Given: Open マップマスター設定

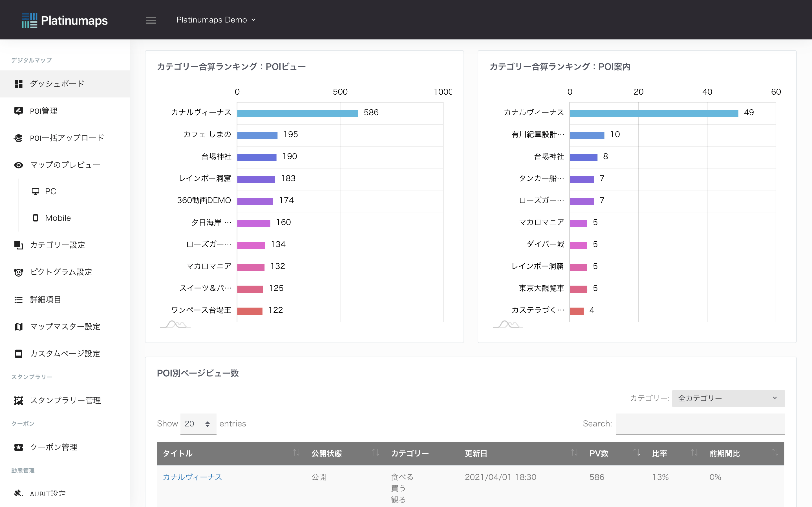Looking at the screenshot, I should [x=65, y=327].
